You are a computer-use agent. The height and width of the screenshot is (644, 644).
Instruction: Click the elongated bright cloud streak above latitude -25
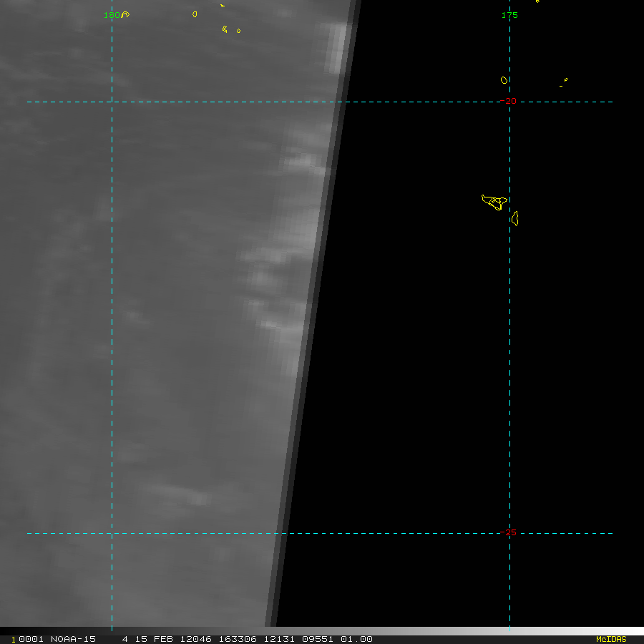coord(175,493)
